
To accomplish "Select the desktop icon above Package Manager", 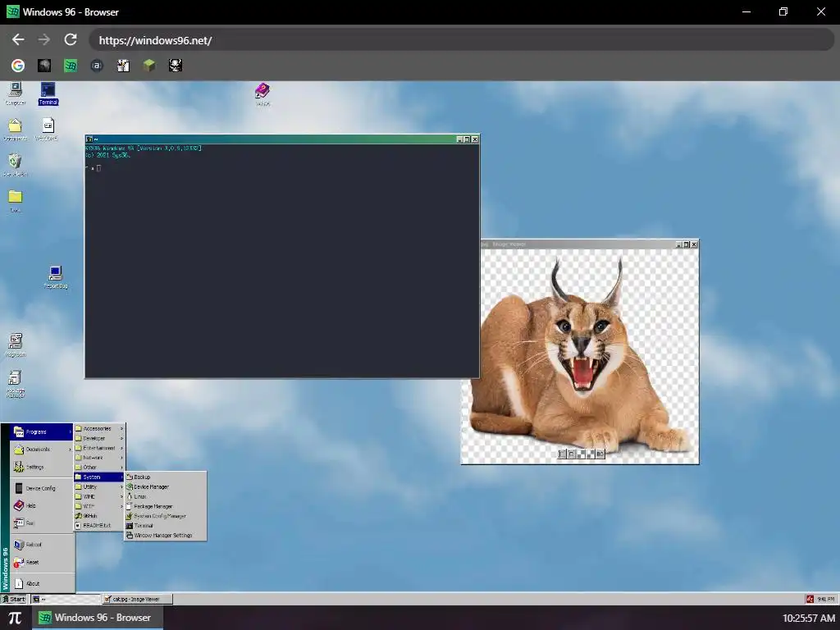I will pyautogui.click(x=15, y=345).
